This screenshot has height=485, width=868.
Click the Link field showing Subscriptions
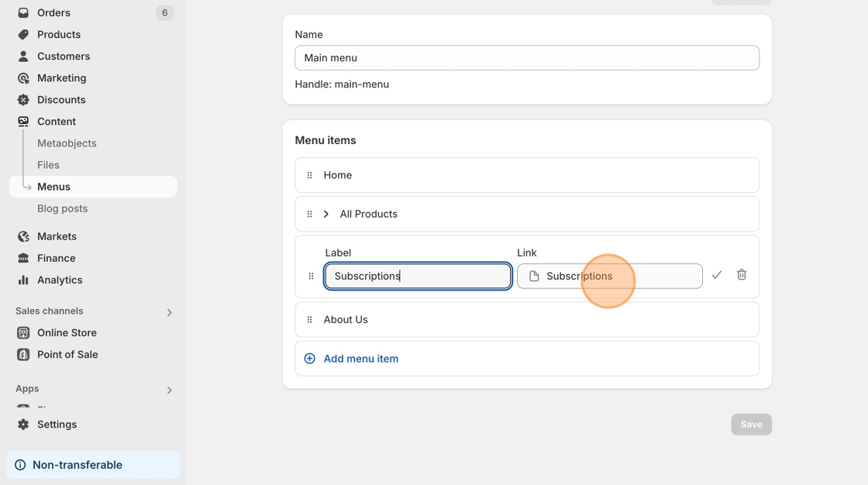click(609, 277)
